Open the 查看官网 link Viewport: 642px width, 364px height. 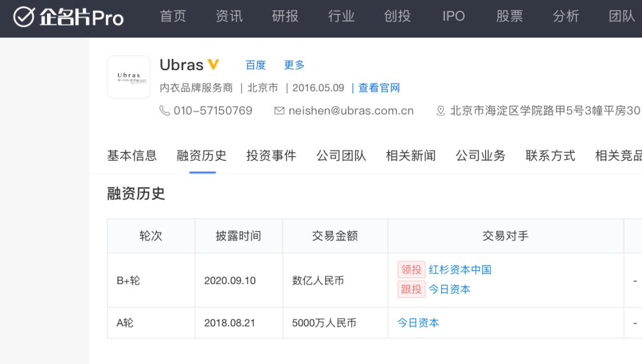coord(379,88)
